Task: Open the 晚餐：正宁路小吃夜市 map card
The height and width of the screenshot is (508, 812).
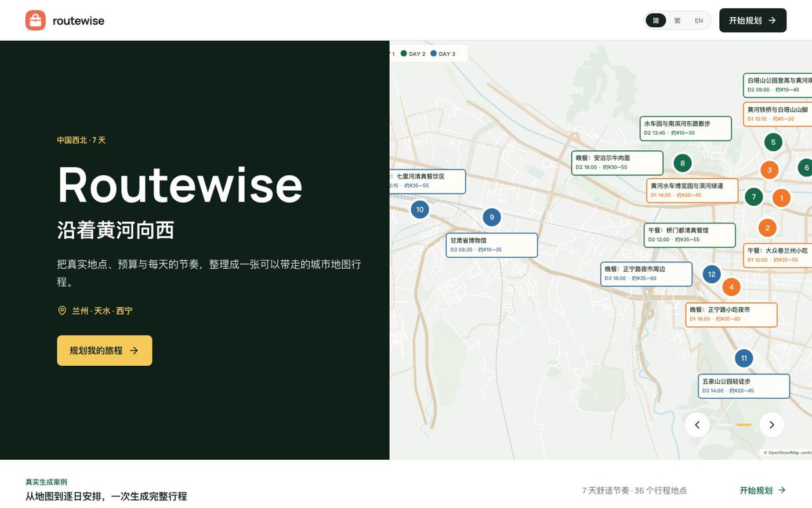Action: (731, 315)
